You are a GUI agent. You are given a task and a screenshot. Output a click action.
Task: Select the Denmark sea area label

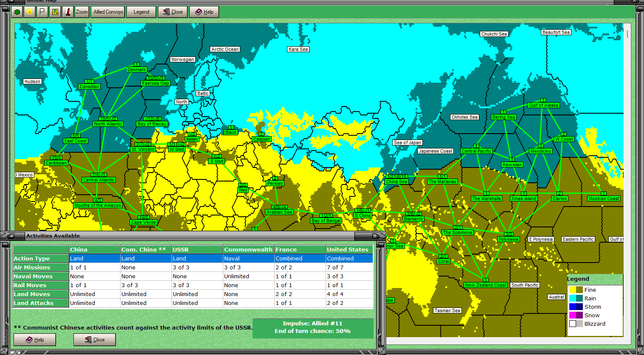137,70
